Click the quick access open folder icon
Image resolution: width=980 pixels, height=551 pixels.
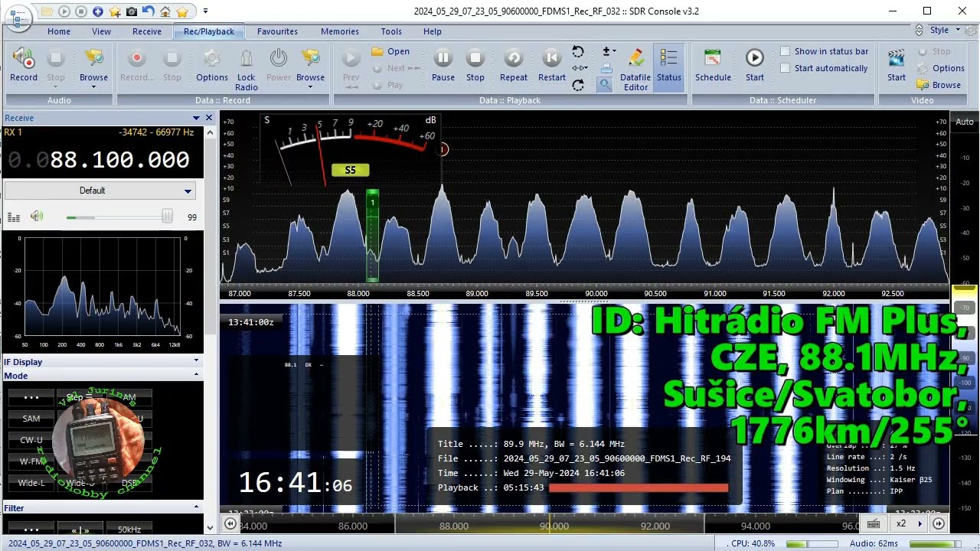pos(47,11)
